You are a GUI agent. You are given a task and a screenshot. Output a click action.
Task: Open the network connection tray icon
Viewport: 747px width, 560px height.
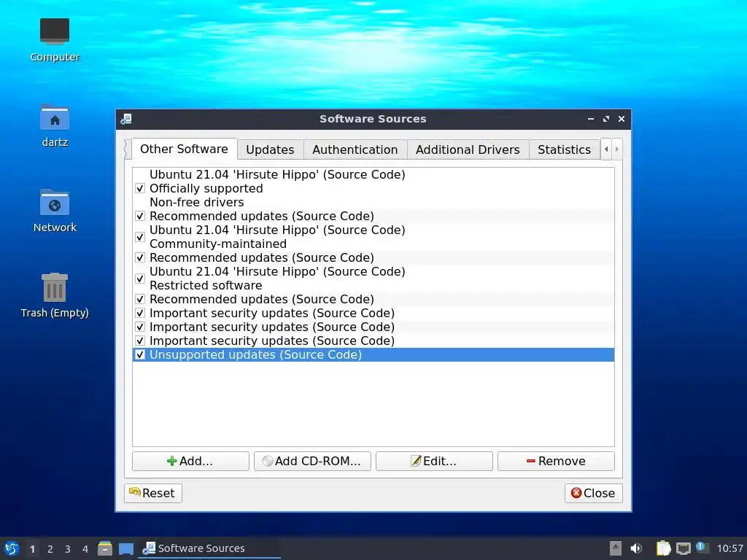pyautogui.click(x=683, y=548)
